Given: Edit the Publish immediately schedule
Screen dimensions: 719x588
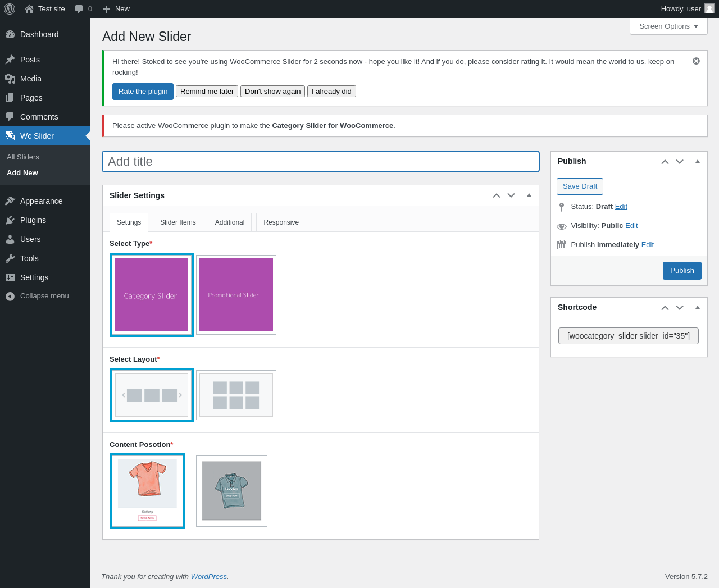Looking at the screenshot, I should (648, 245).
